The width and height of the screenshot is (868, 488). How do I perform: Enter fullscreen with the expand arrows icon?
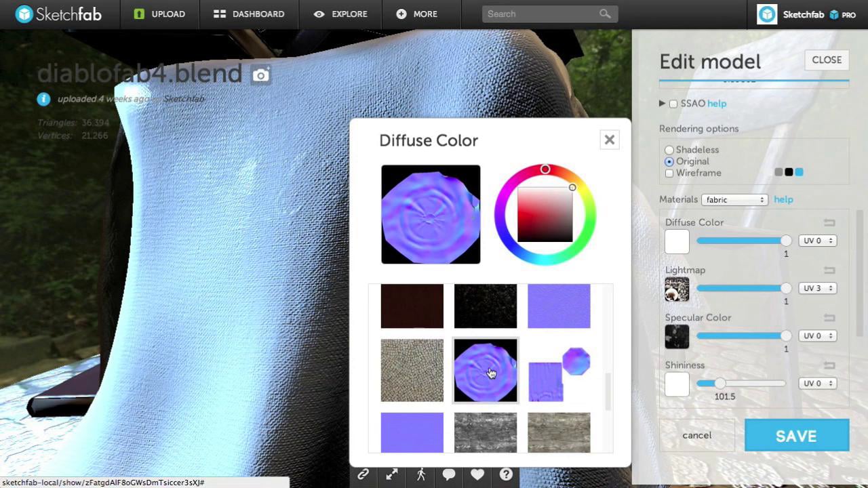coord(392,474)
